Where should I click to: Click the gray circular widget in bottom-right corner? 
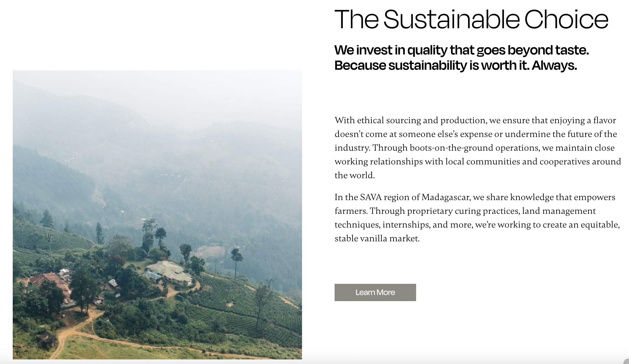(x=627, y=361)
